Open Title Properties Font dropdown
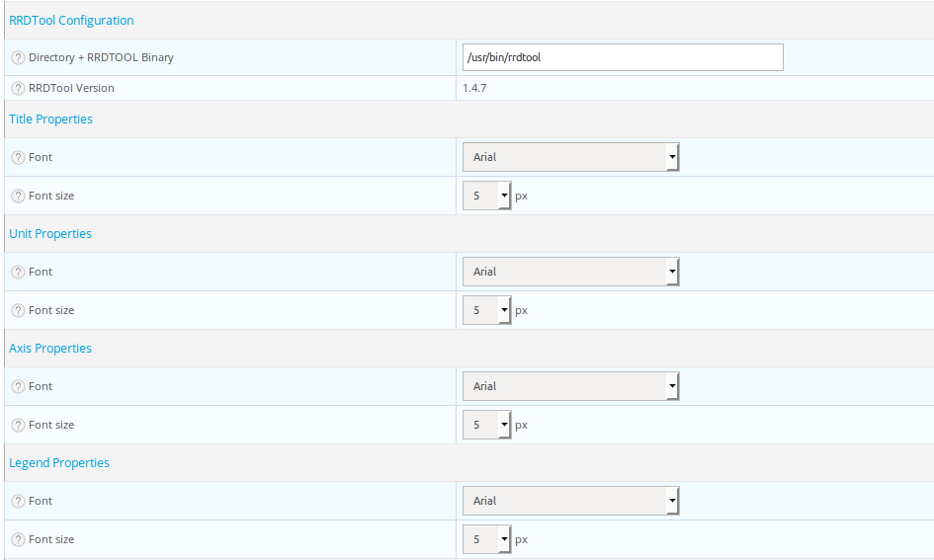This screenshot has width=934, height=560. coord(570,157)
